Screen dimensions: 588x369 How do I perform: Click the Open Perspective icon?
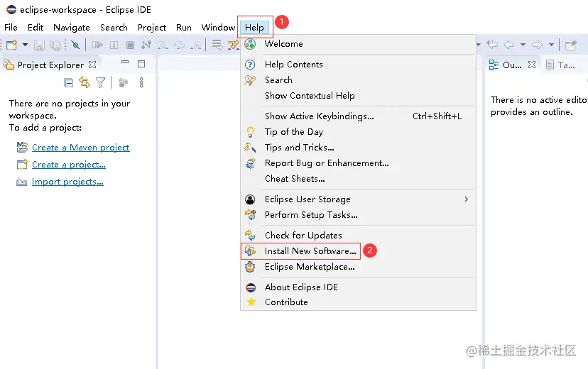coord(570,45)
